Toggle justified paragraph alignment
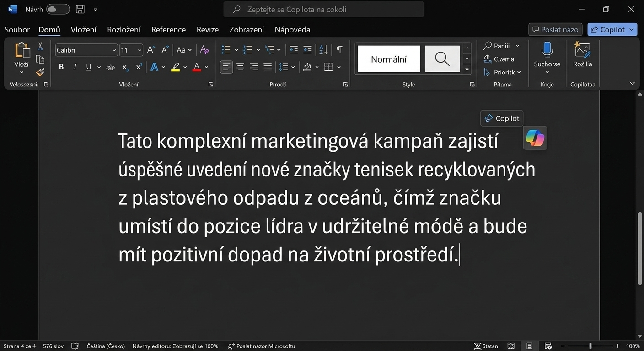 268,67
